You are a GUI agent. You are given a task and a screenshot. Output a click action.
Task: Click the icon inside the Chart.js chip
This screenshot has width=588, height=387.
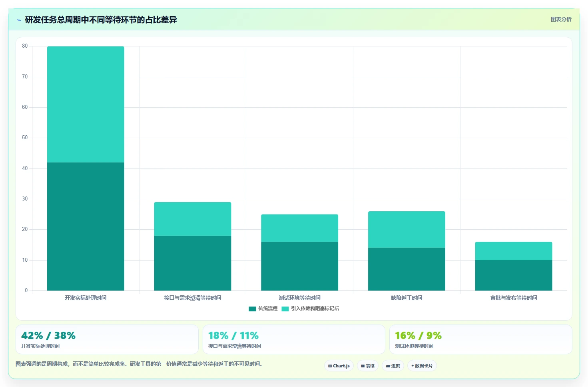tap(330, 366)
